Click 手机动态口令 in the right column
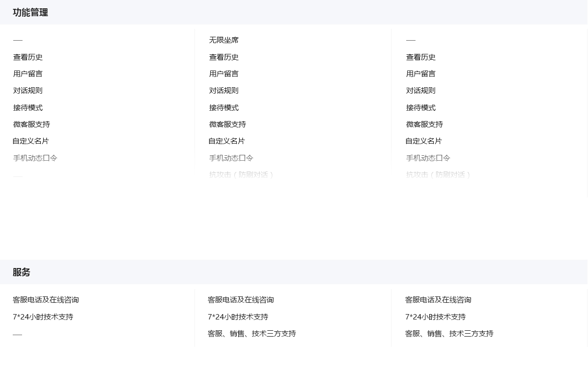The width and height of the screenshot is (588, 367). [428, 158]
